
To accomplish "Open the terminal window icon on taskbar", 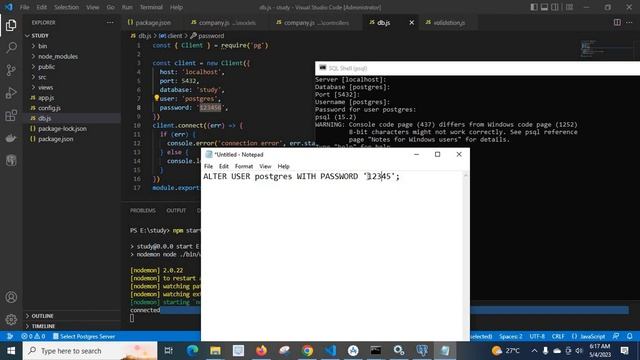I will tap(376, 351).
